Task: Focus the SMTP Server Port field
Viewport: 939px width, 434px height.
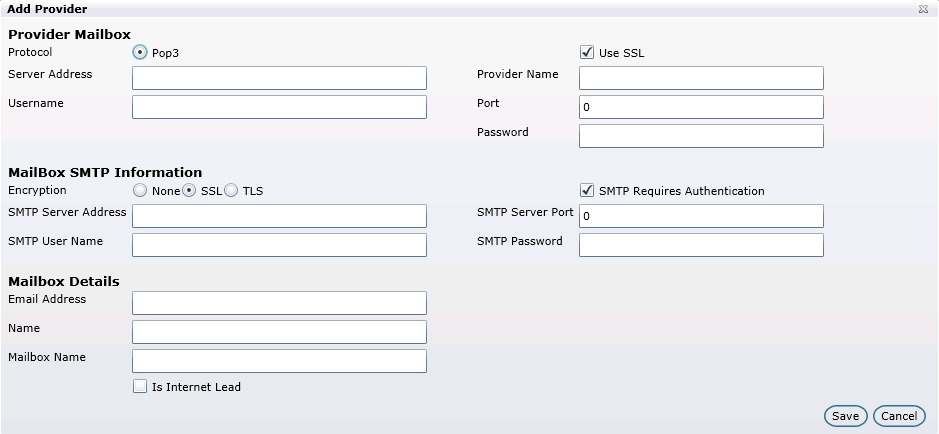Action: tap(701, 216)
